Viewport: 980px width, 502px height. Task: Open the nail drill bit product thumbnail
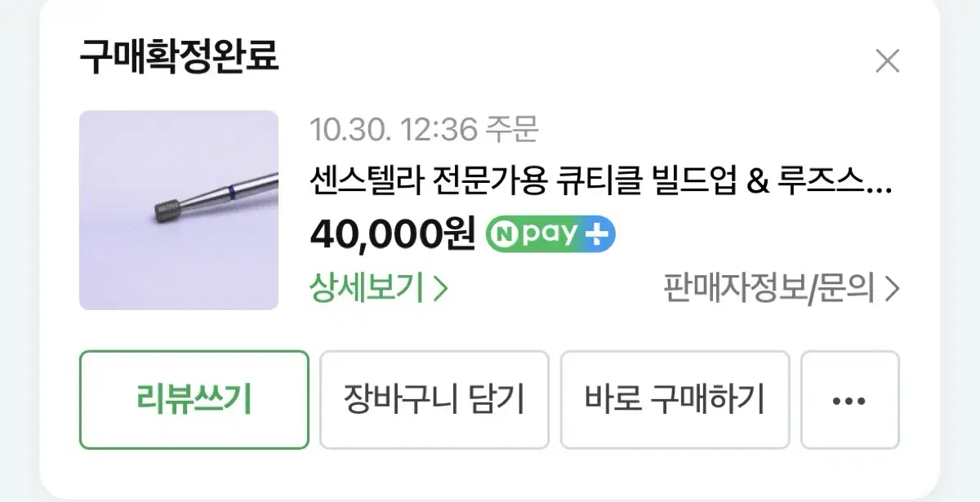179,211
